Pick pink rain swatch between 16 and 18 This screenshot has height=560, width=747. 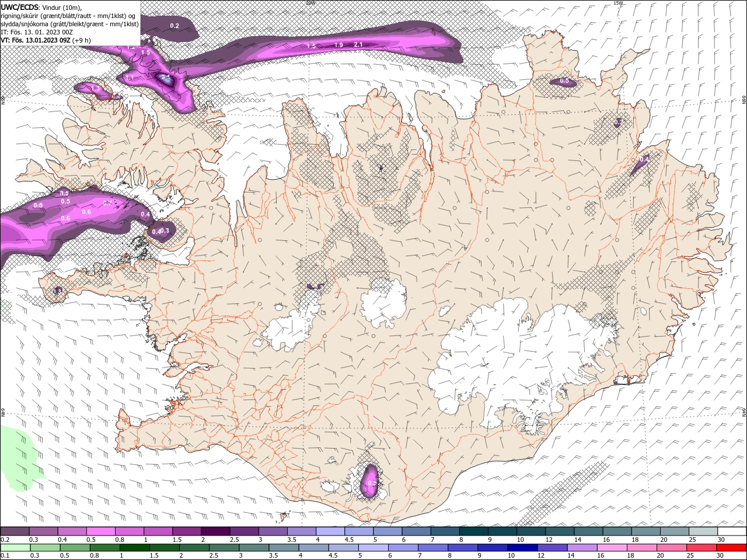click(x=611, y=548)
